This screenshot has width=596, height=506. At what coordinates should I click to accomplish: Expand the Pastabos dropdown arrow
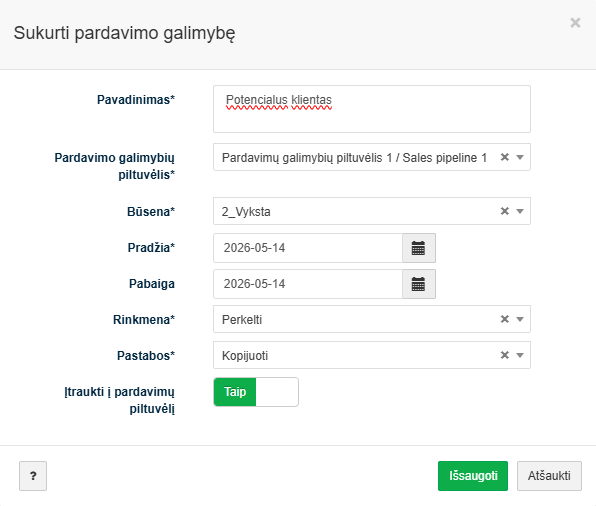[x=520, y=355]
